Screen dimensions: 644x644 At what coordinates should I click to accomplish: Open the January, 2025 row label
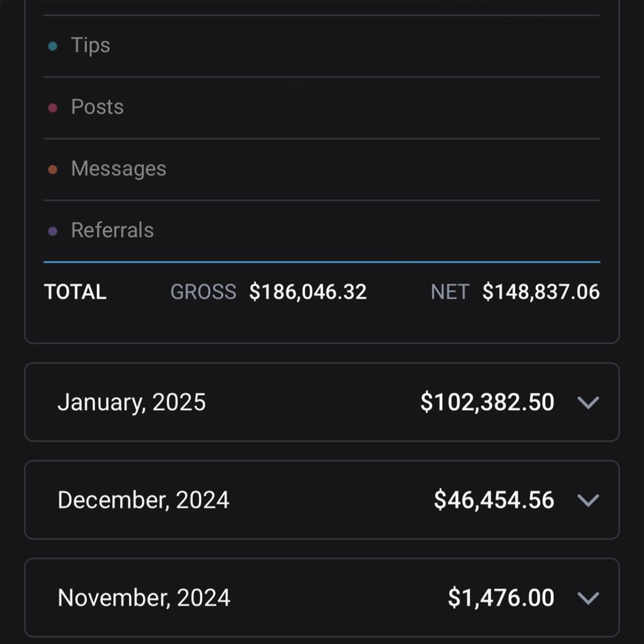(x=132, y=402)
